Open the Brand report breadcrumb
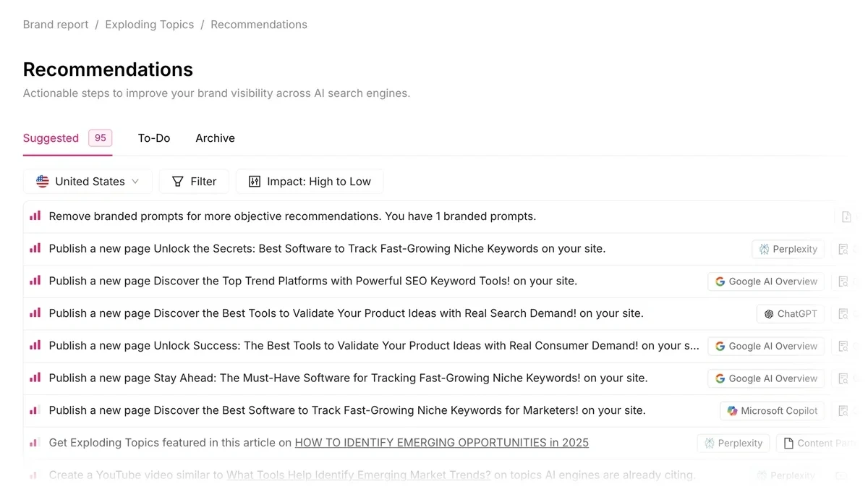This screenshot has height=500, width=868. [56, 25]
